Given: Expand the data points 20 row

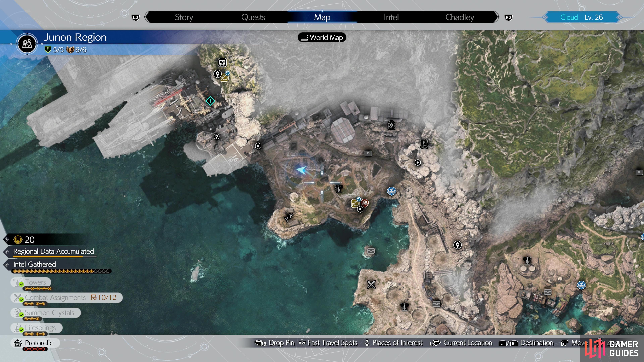Looking at the screenshot, I should click(45, 240).
